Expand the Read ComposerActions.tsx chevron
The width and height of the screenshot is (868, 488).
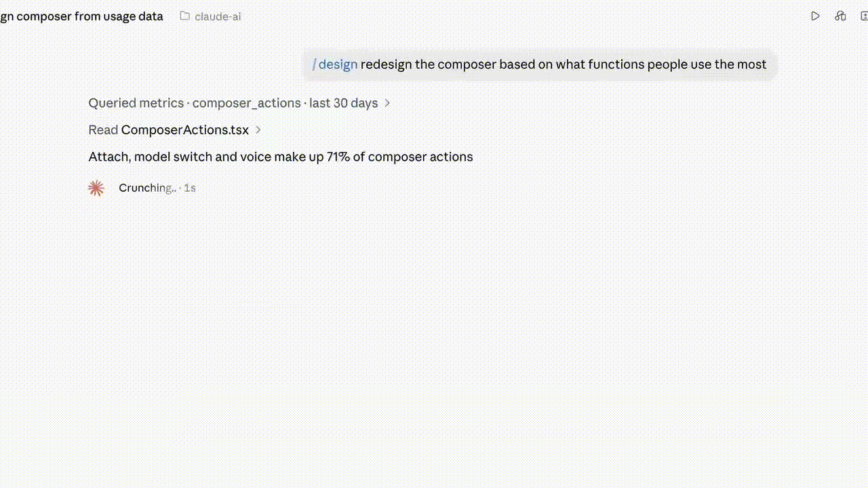coord(258,130)
